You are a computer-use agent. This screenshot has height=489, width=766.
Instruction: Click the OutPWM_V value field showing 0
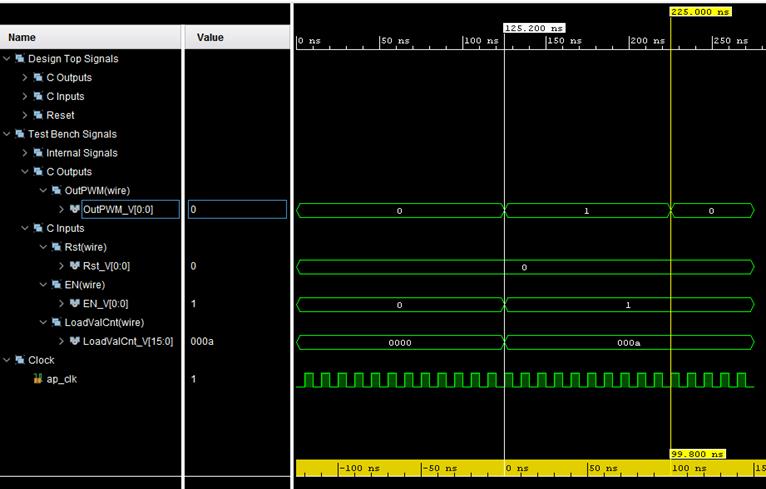[x=237, y=210]
